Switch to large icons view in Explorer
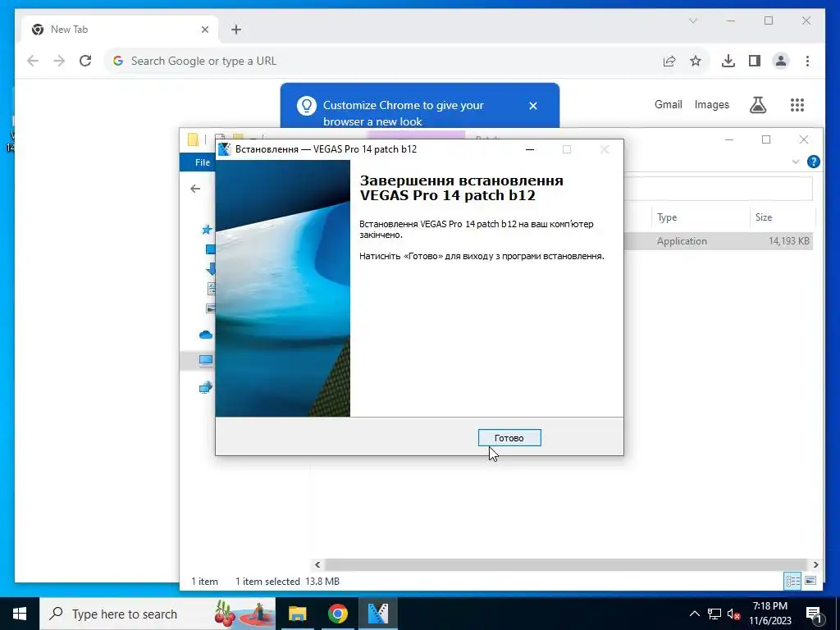 coord(810,581)
